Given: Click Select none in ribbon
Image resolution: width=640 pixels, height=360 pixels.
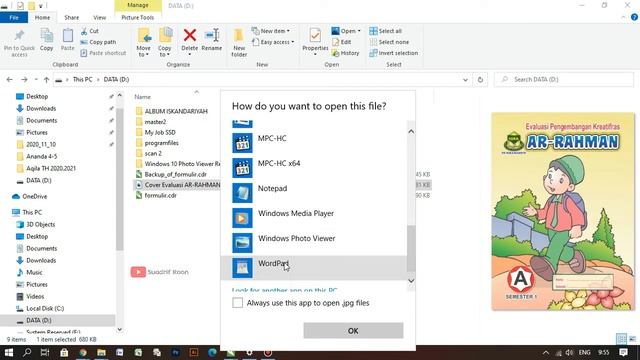Looking at the screenshot, I should point(389,42).
